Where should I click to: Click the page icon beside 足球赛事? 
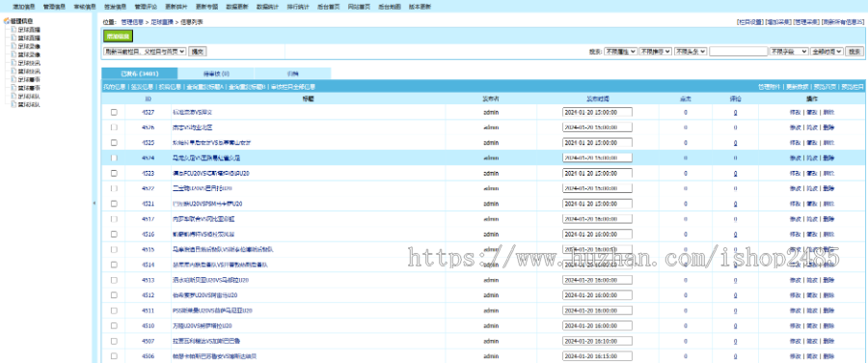tap(14, 79)
